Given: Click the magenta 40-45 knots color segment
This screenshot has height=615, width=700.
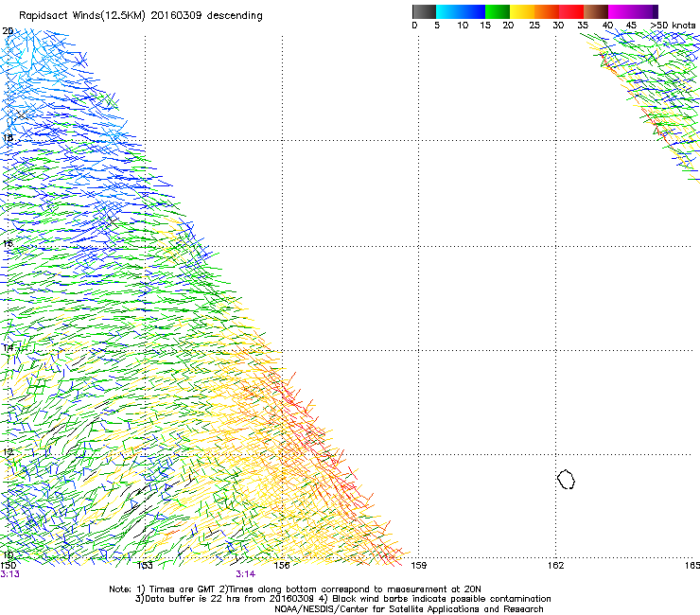Looking at the screenshot, I should tap(621, 11).
